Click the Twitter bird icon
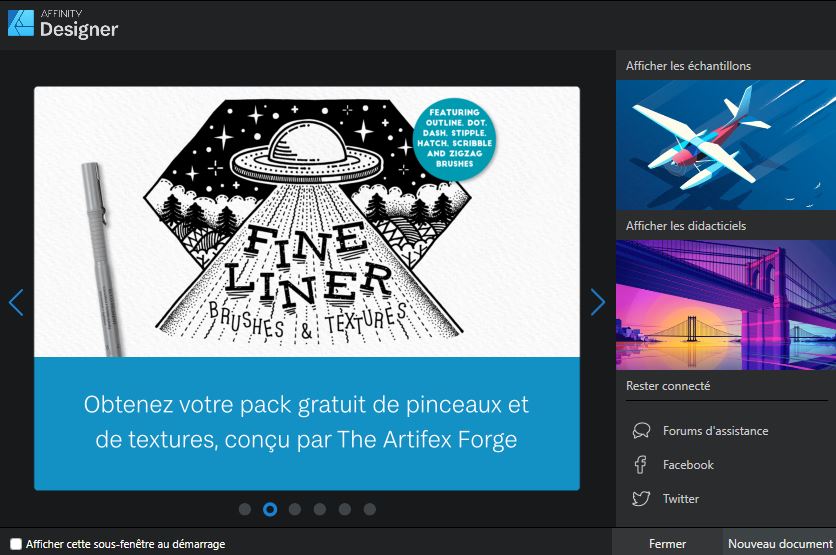Image resolution: width=836 pixels, height=555 pixels. [641, 498]
